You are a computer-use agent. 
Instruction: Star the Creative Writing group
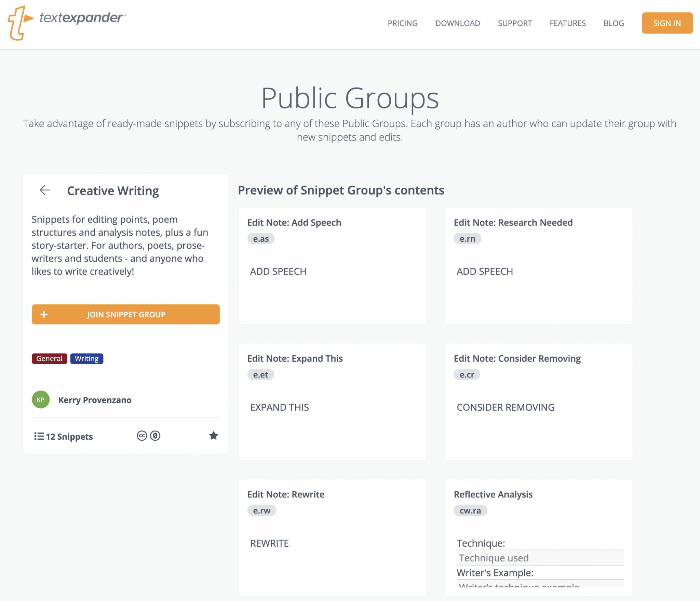coord(214,436)
